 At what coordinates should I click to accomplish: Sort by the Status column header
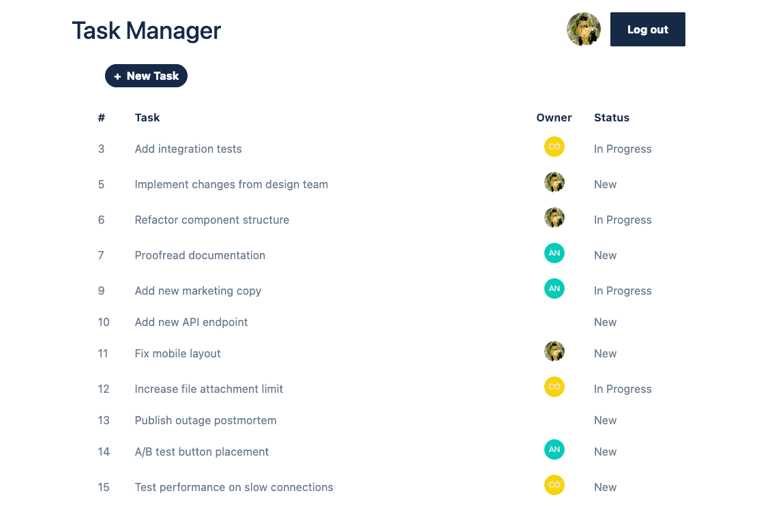pos(611,117)
